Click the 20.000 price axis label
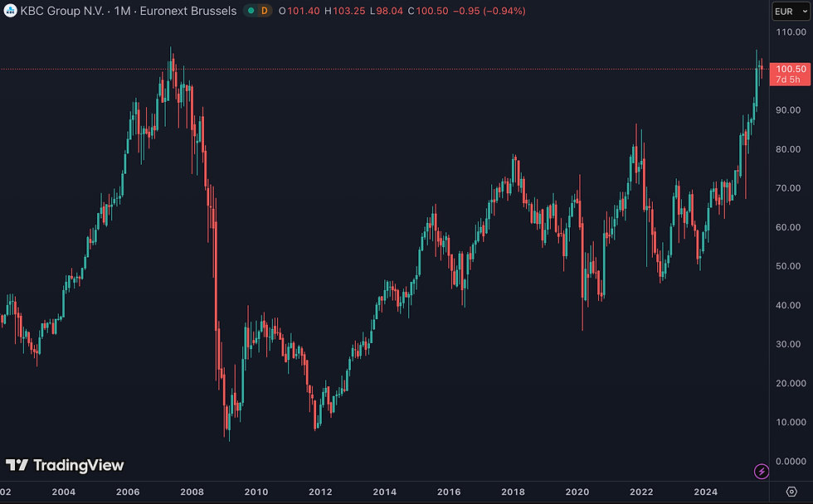The width and height of the screenshot is (813, 504). point(791,383)
